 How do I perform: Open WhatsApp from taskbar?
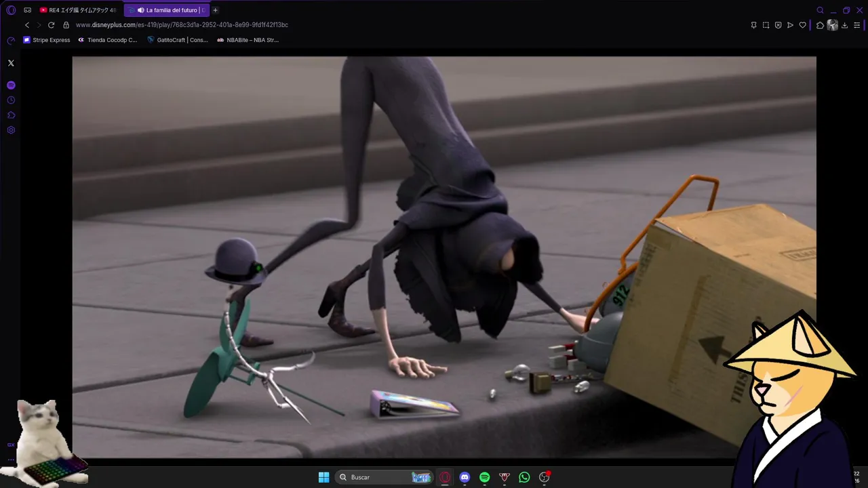[x=524, y=477]
